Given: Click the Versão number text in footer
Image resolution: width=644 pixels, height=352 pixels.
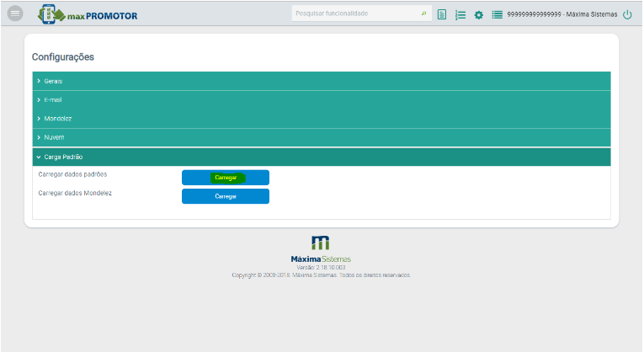Looking at the screenshot, I should (321, 268).
